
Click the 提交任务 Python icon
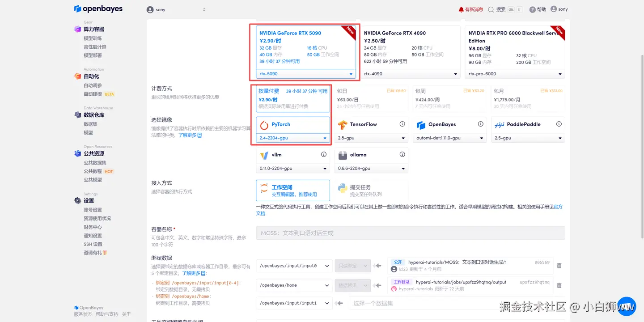[343, 188]
